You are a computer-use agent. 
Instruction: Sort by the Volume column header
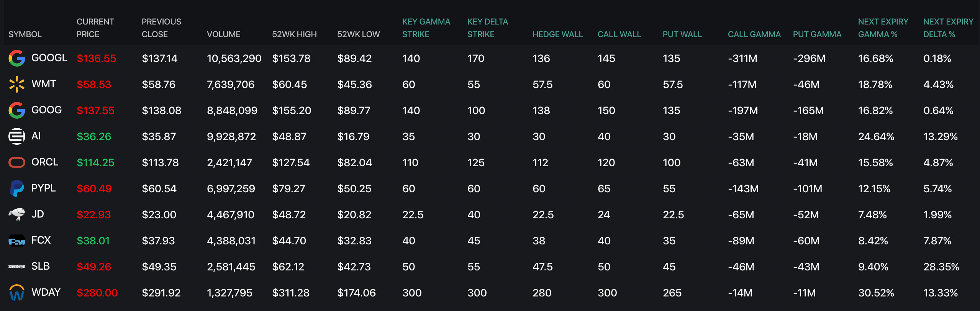tap(223, 34)
